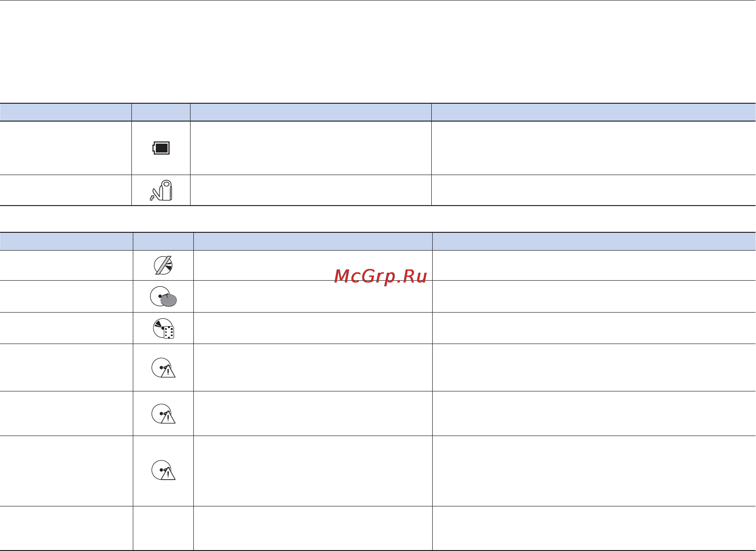
Task: Click the blank cell right of the crossed-out disc
Action: point(313,266)
